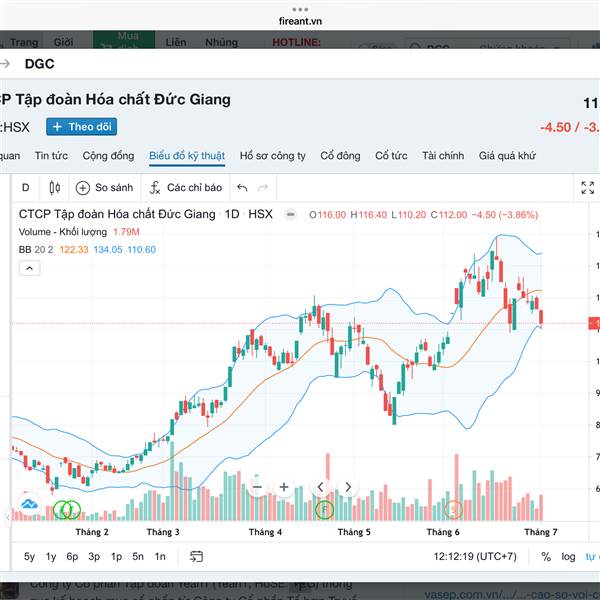Screen dimensions: 600x600
Task: Zoom out the chart with minus button
Action: 257,487
